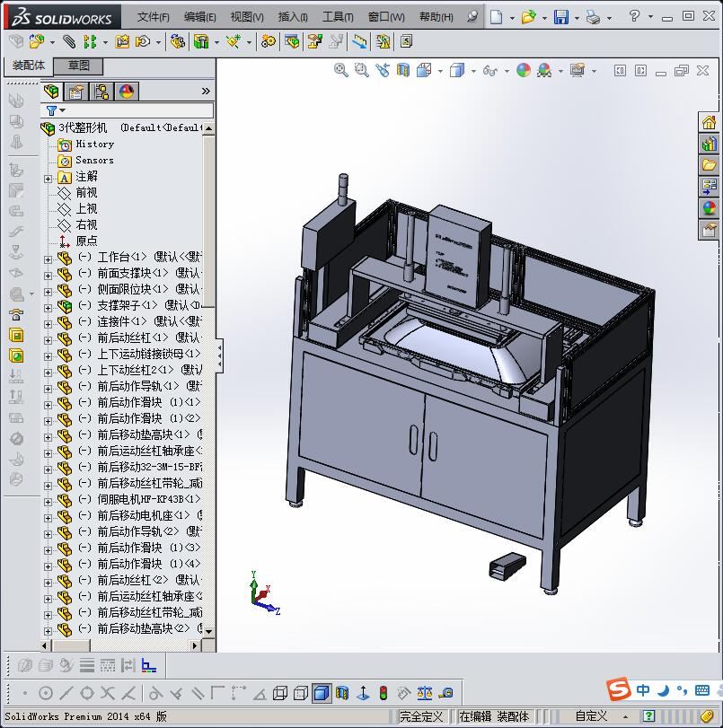The width and height of the screenshot is (723, 728).
Task: Open the filter funnel dropdown arrow
Action: tap(62, 110)
